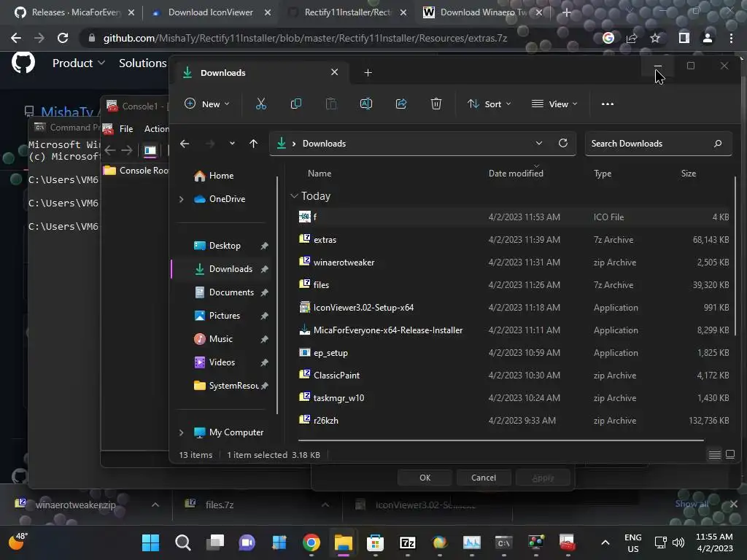Open taskbar Search
747x560 pixels.
pos(183,542)
